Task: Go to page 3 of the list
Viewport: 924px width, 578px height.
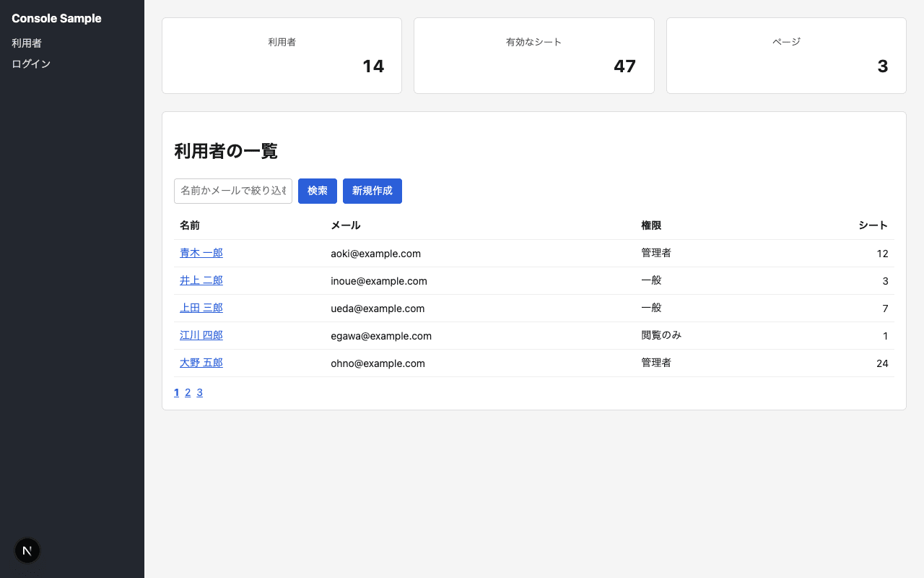Action: tap(200, 392)
